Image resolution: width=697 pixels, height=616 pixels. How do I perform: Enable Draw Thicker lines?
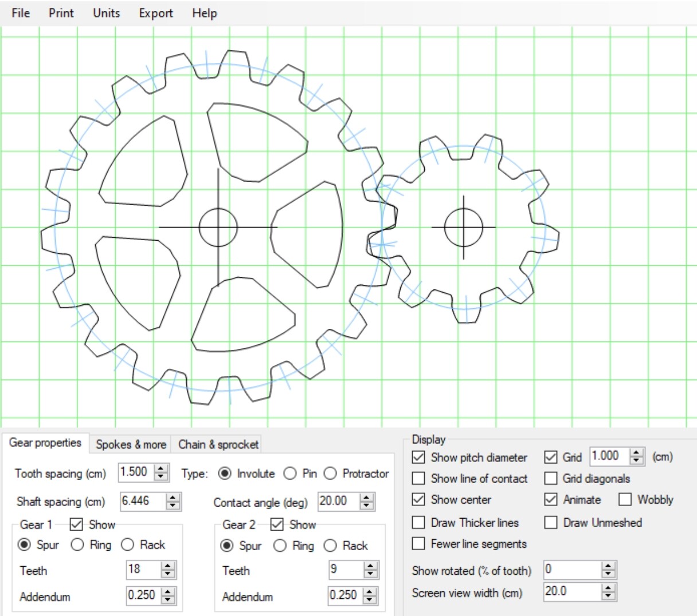coord(419,522)
